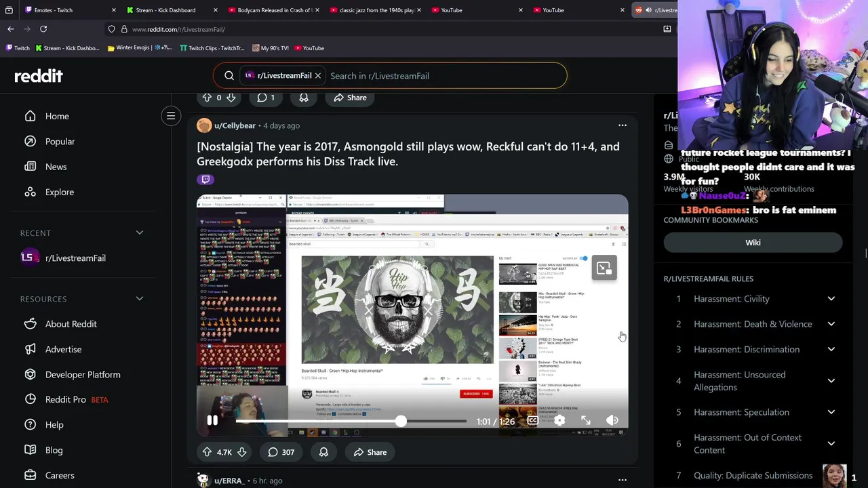This screenshot has height=488, width=868.
Task: Mute the video volume
Action: coord(612,421)
